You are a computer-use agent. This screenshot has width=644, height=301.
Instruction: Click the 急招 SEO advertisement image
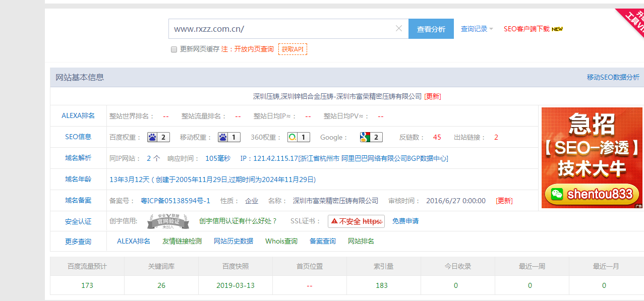(x=592, y=158)
